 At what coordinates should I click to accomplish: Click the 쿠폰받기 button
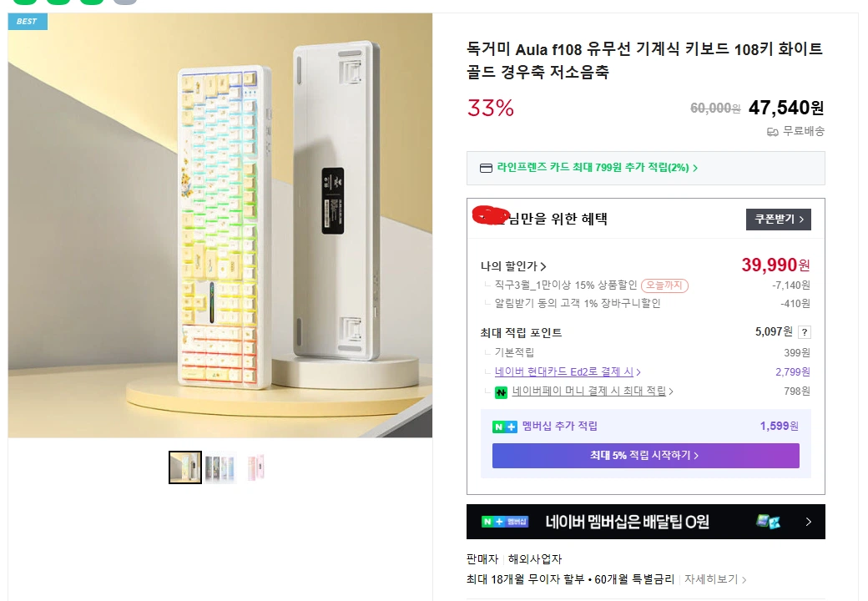coord(778,220)
